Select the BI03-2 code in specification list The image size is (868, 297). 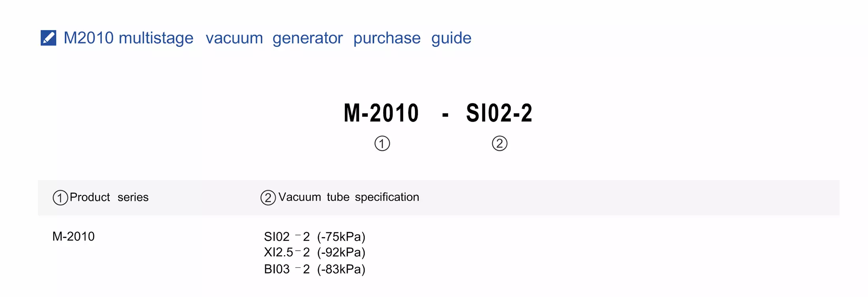tap(287, 269)
